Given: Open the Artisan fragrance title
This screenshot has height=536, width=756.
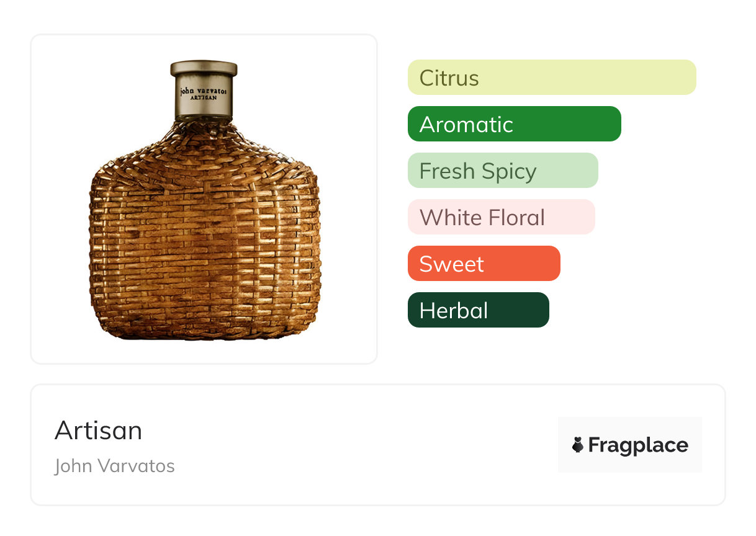Looking at the screenshot, I should coord(98,430).
